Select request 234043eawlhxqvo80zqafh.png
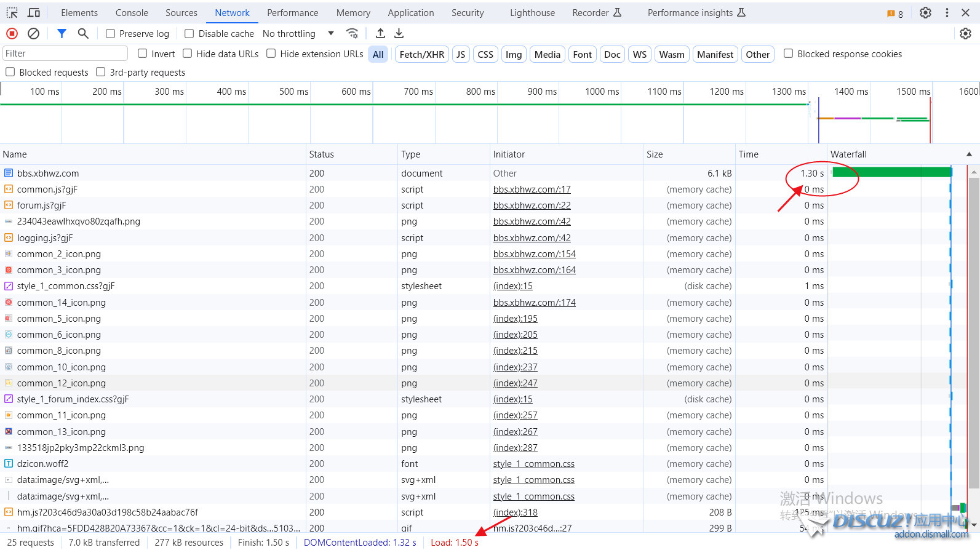This screenshot has width=980, height=550. [x=79, y=221]
